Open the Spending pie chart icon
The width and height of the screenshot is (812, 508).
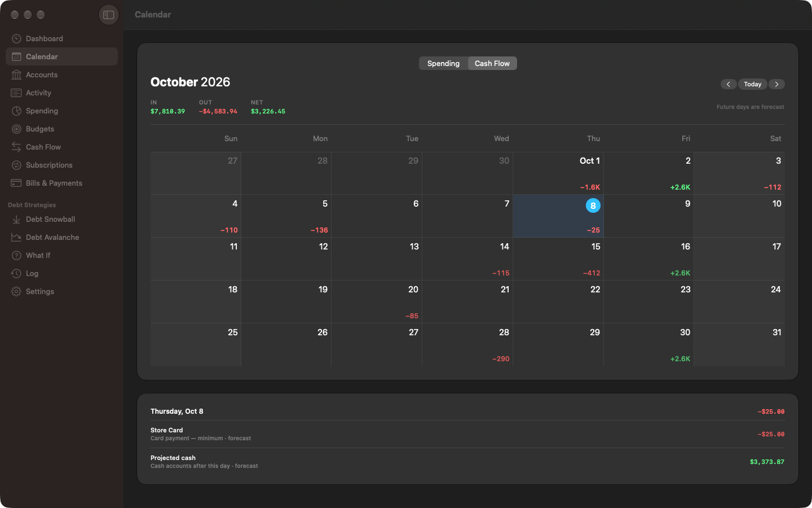pyautogui.click(x=16, y=111)
